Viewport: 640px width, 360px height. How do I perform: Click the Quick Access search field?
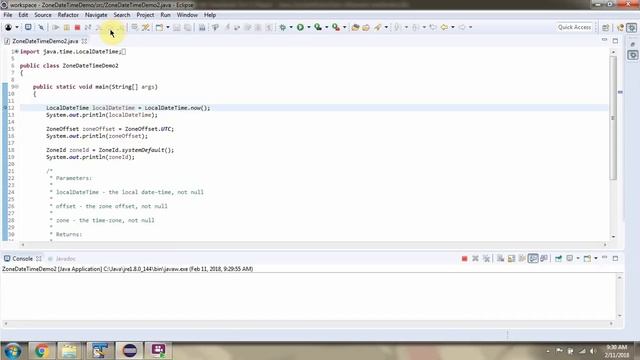tap(574, 27)
